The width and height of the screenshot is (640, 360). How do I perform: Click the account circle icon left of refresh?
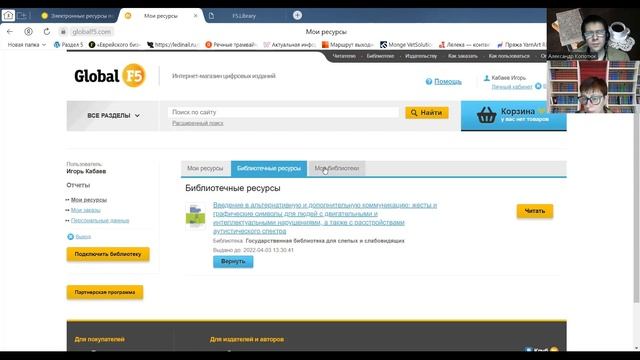28,31
